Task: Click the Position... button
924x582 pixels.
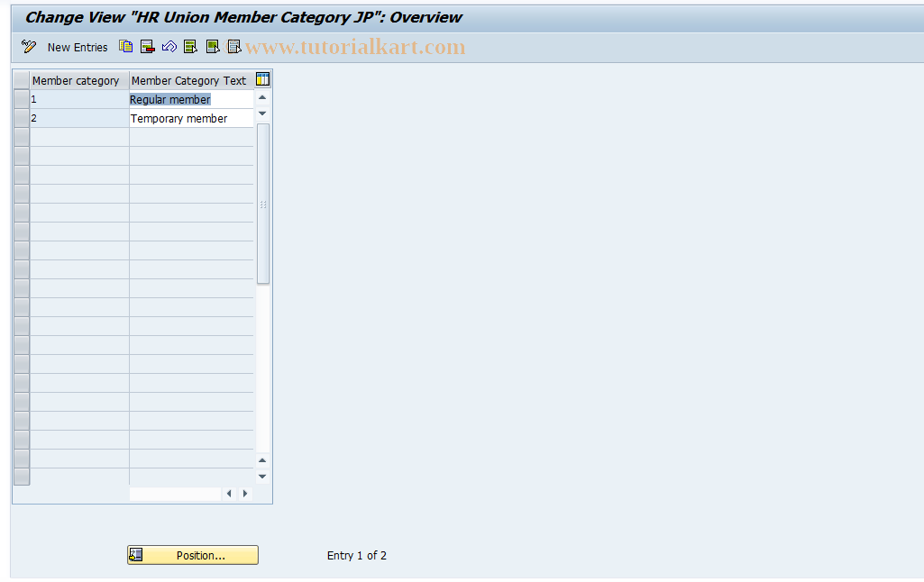Action: [193, 555]
